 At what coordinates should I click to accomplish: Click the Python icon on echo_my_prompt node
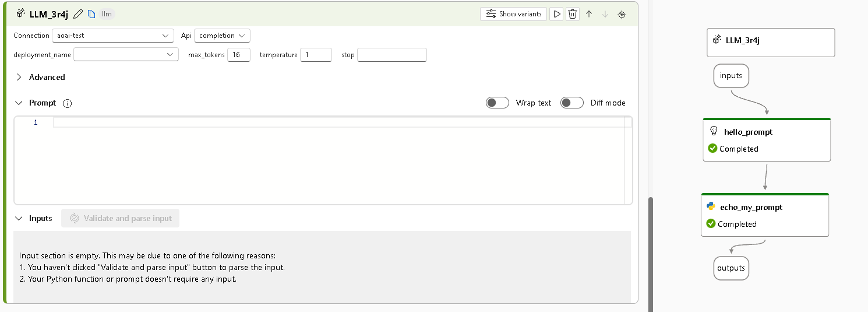coord(711,206)
